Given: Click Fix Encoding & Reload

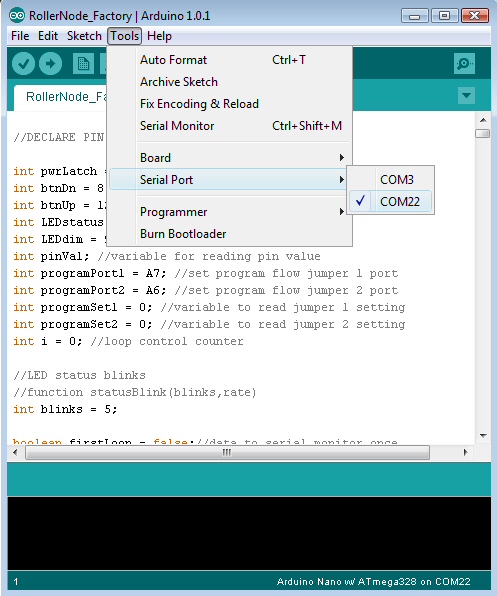Looking at the screenshot, I should coord(230,104).
